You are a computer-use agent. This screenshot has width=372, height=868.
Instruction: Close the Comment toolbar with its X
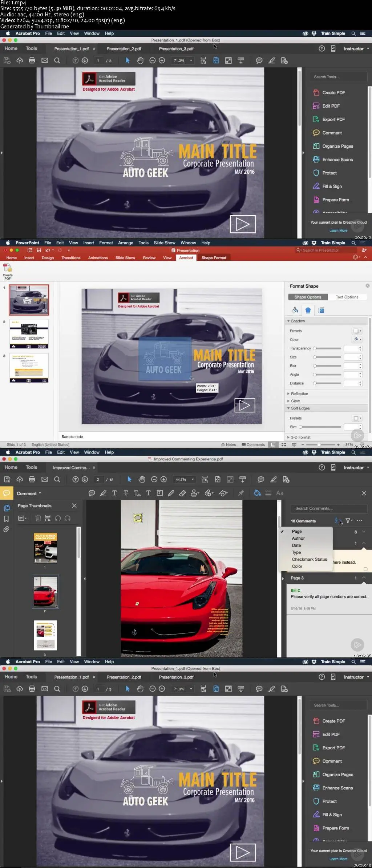pyautogui.click(x=364, y=493)
